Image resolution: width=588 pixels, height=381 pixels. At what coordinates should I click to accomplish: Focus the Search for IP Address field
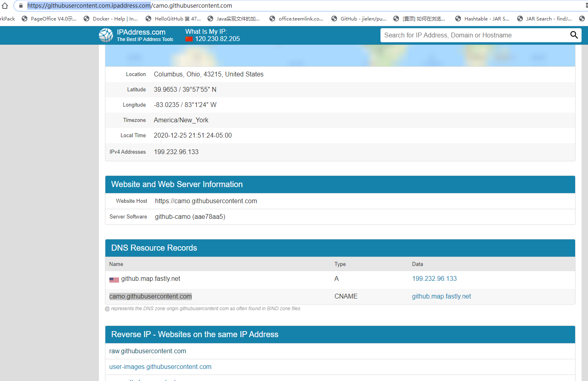point(475,35)
